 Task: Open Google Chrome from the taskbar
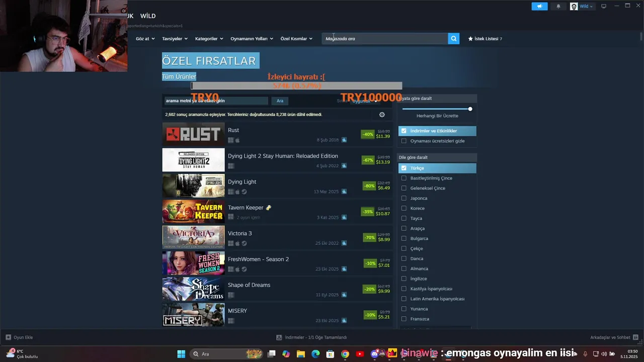click(x=345, y=354)
